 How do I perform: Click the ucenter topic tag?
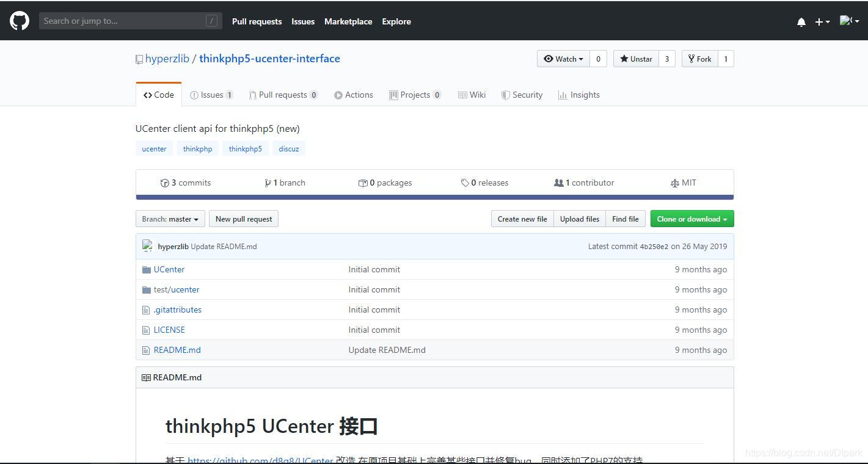[x=154, y=148]
